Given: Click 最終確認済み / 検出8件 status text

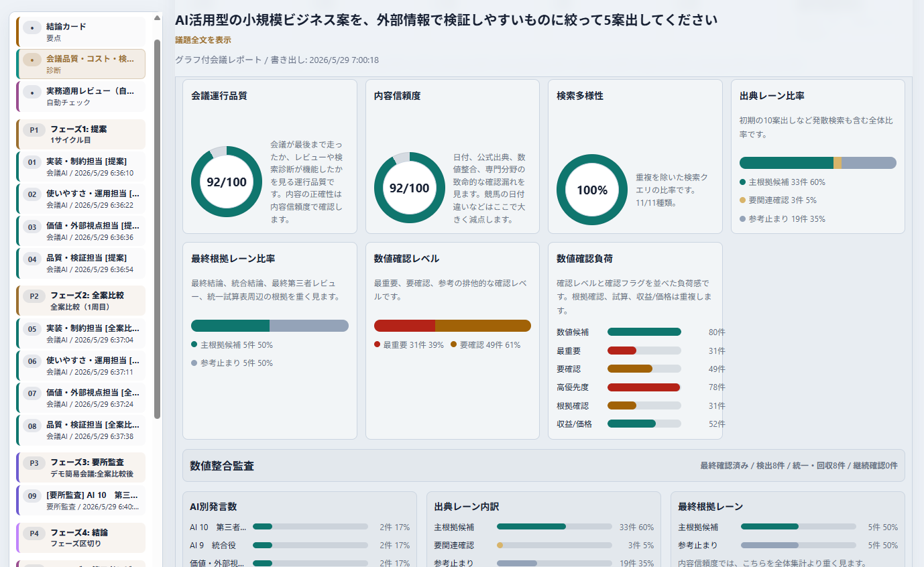Looking at the screenshot, I should click(799, 466).
